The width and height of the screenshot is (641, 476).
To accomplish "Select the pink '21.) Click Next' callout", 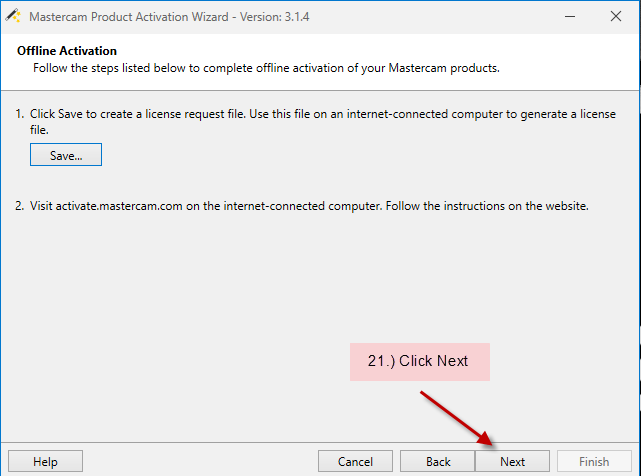I will click(x=420, y=362).
